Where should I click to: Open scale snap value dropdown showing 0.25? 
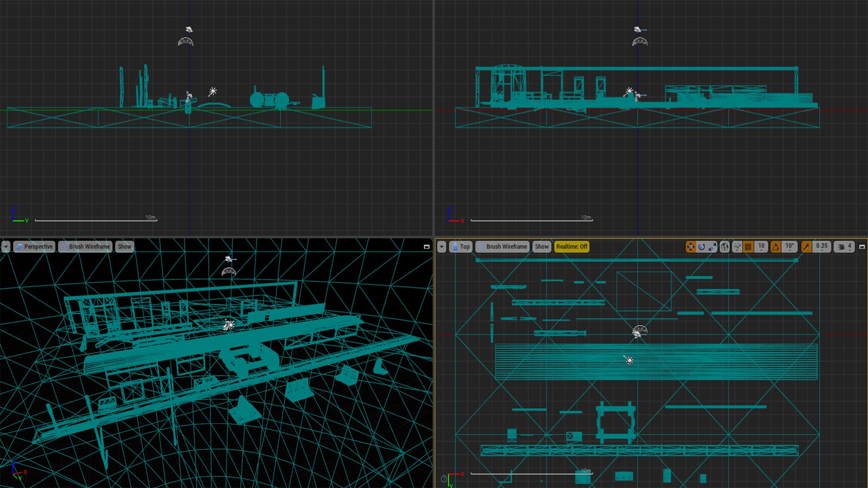[x=822, y=247]
